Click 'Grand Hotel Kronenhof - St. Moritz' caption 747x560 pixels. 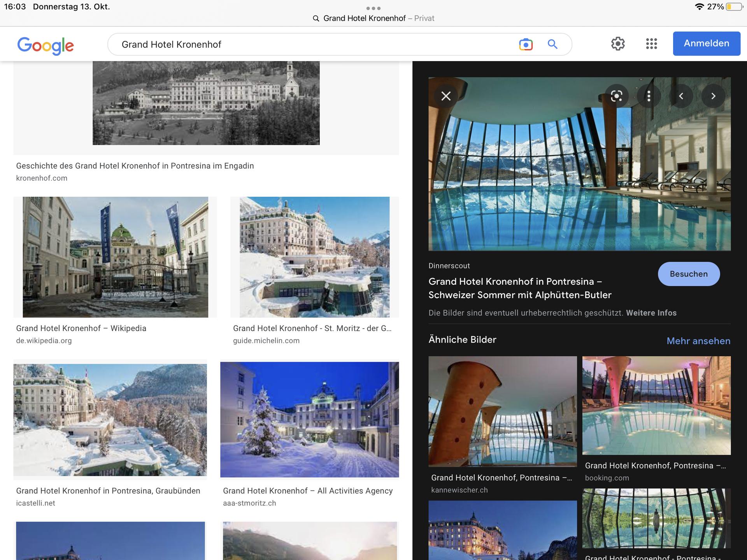(x=312, y=328)
